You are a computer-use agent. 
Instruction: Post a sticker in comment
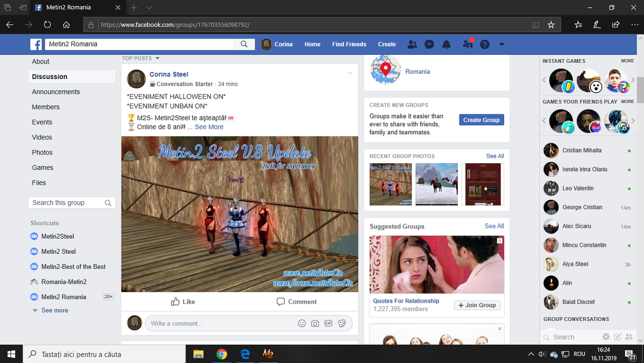click(x=342, y=323)
